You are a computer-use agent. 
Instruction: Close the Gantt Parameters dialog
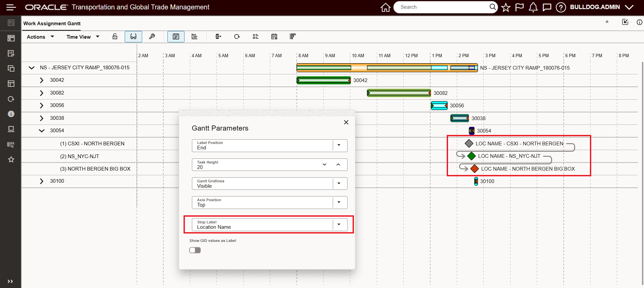click(x=346, y=122)
